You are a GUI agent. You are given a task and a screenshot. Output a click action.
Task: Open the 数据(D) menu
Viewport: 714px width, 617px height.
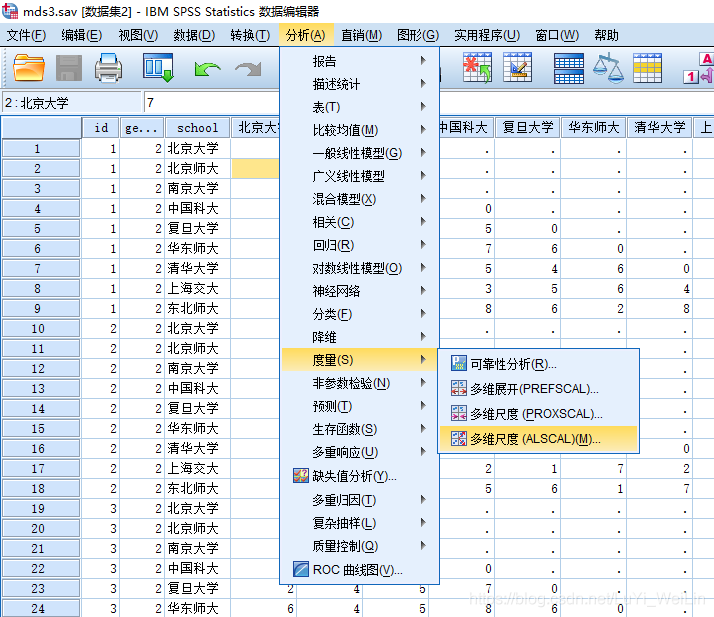[x=194, y=35]
